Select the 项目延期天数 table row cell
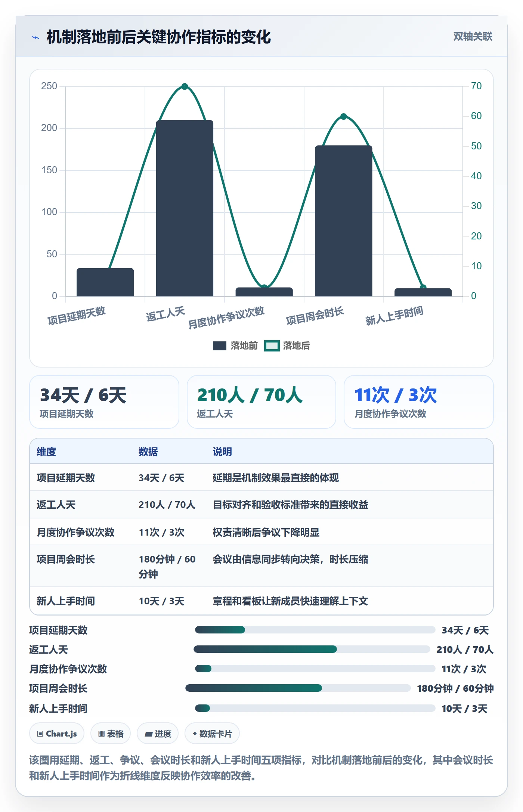The width and height of the screenshot is (523, 812). (x=66, y=478)
